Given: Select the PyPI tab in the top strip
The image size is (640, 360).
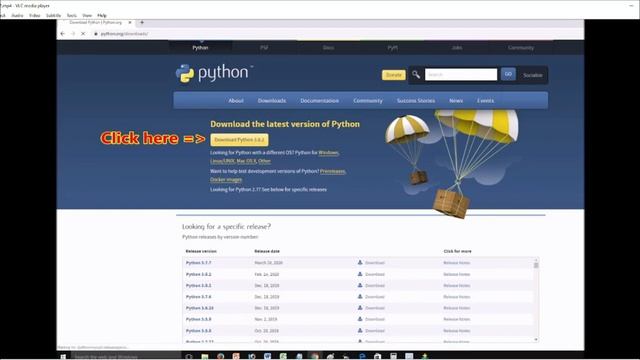Looking at the screenshot, I should (392, 48).
